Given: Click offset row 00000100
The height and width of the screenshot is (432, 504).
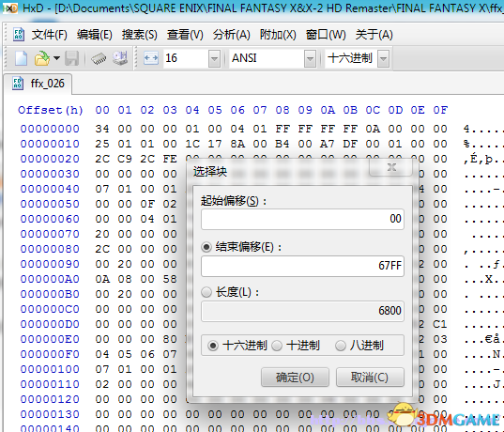Looking at the screenshot, I should (50, 369).
